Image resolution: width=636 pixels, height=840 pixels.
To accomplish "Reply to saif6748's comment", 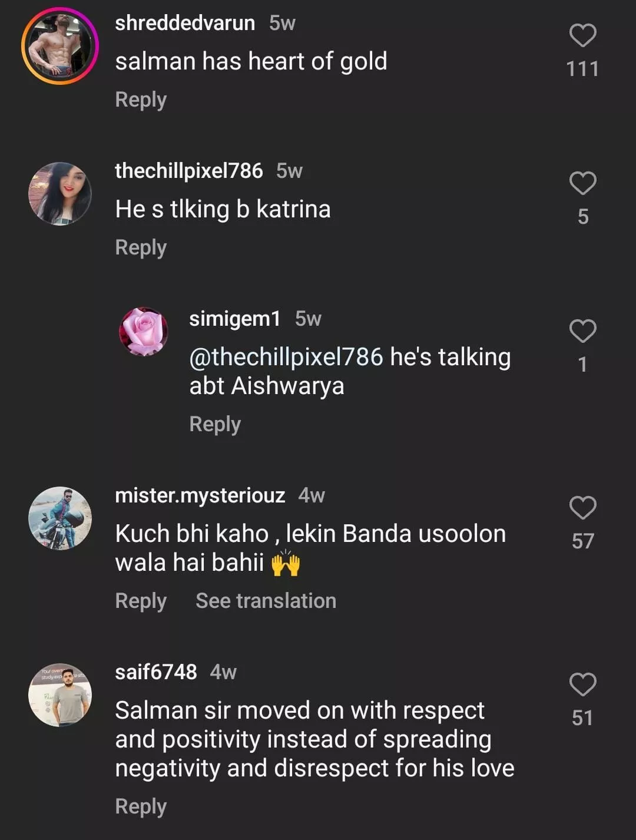I will point(141,806).
